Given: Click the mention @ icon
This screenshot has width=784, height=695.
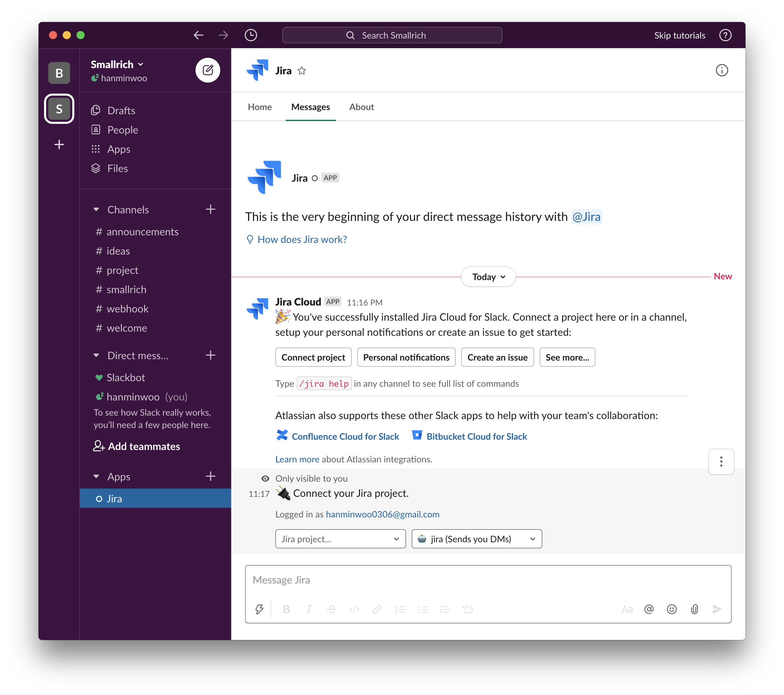Looking at the screenshot, I should 649,609.
